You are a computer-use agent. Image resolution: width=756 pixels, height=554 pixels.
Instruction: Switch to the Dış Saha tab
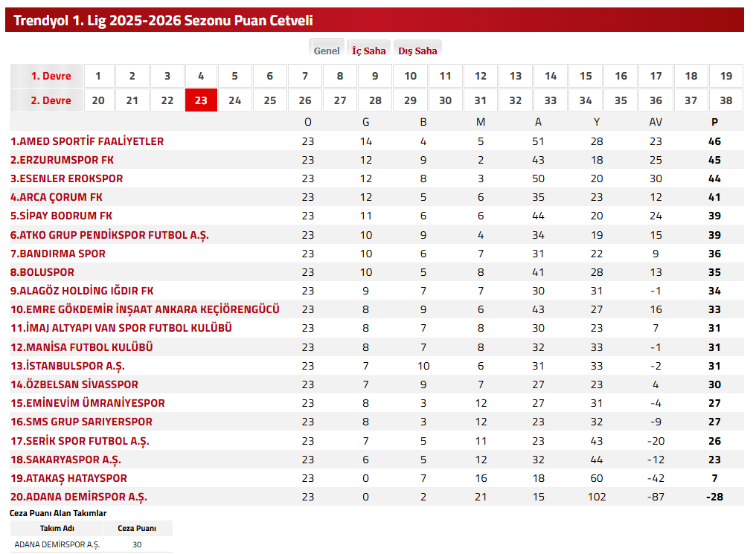pyautogui.click(x=417, y=51)
